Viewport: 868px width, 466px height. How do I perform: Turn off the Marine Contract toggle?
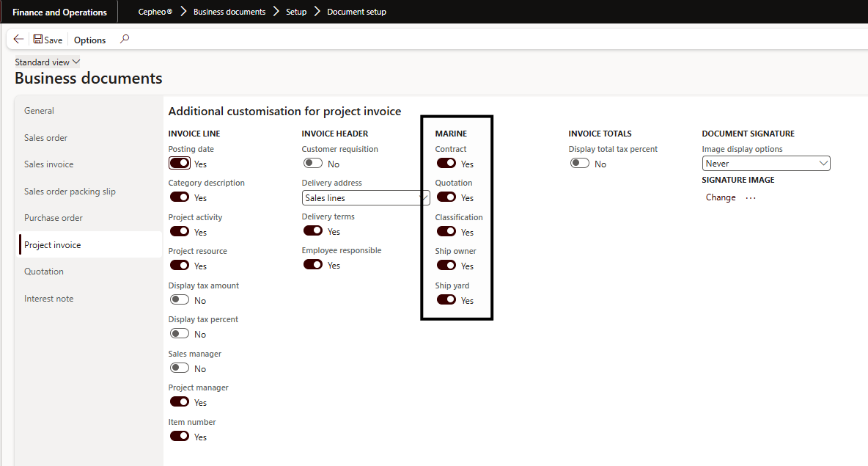pos(446,164)
